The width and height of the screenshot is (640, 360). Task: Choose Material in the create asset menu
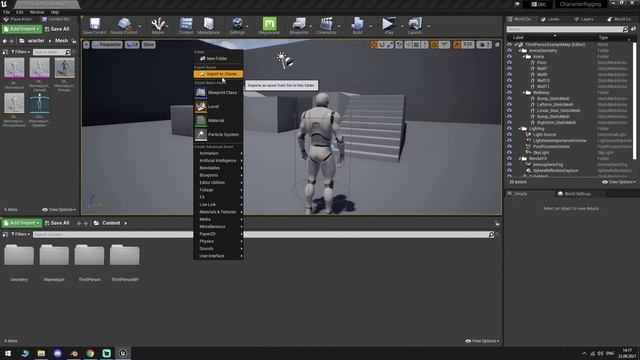click(x=218, y=120)
